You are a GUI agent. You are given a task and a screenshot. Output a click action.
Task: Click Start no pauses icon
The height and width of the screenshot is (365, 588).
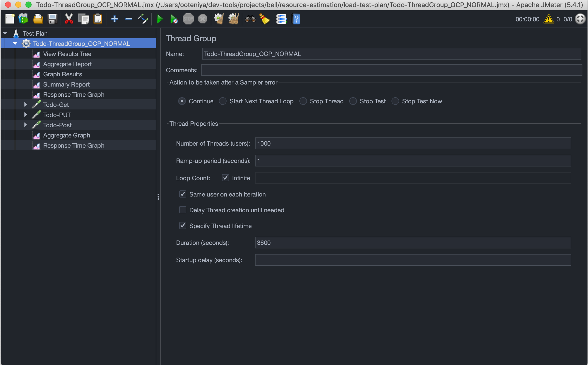(174, 19)
